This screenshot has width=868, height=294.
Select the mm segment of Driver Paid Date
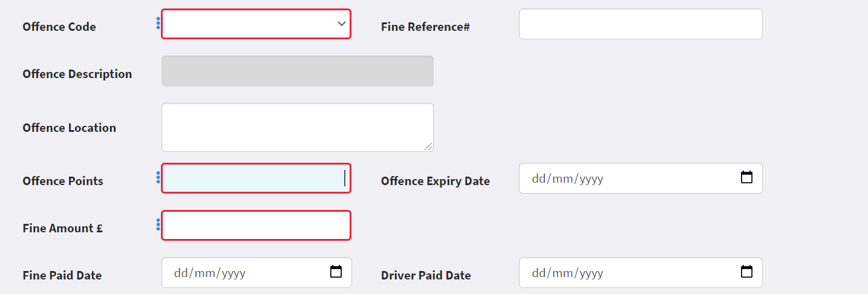(563, 273)
